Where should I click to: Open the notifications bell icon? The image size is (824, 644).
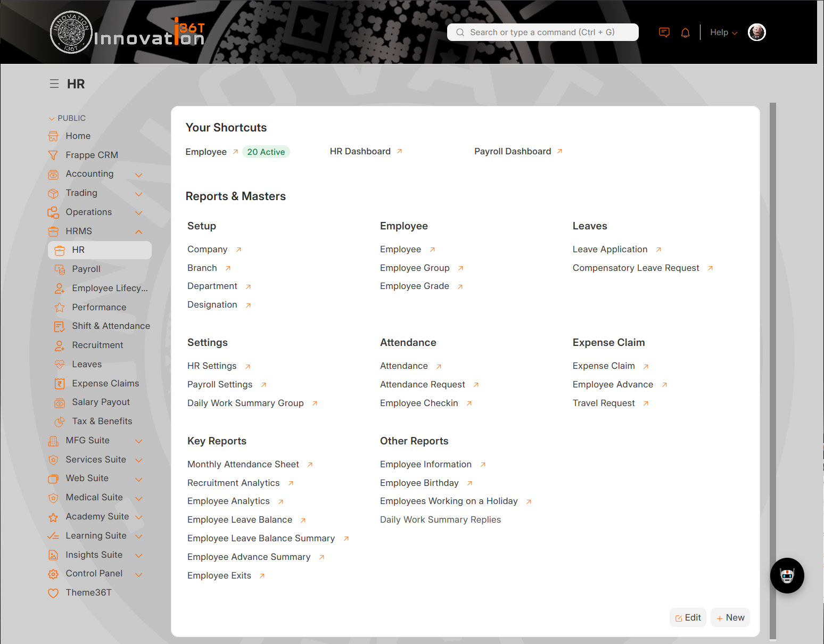tap(685, 32)
